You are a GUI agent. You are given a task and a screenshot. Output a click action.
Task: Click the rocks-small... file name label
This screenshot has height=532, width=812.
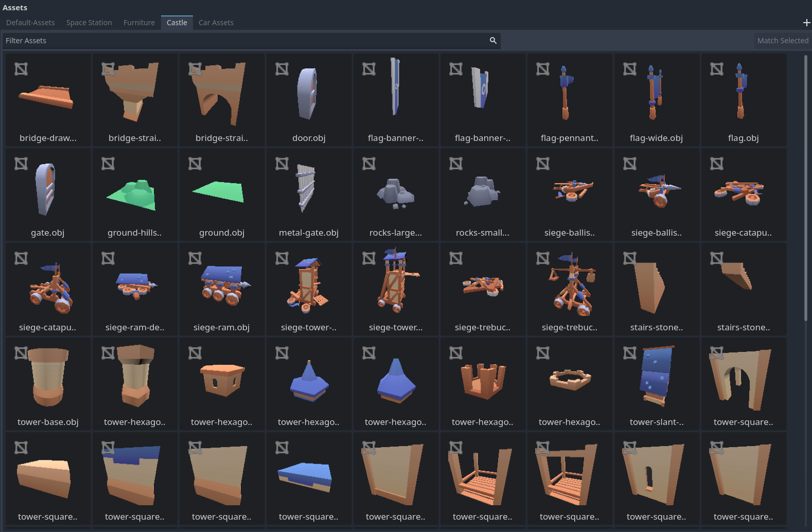(483, 233)
